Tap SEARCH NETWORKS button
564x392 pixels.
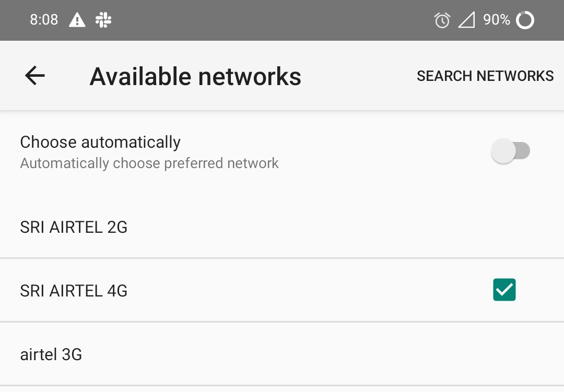485,76
